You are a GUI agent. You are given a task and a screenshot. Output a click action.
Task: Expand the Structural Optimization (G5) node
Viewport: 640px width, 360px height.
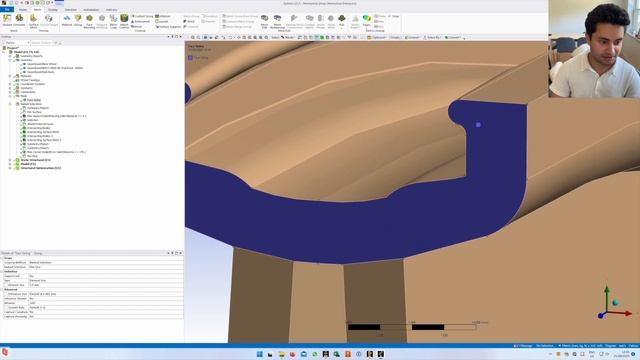[10, 168]
